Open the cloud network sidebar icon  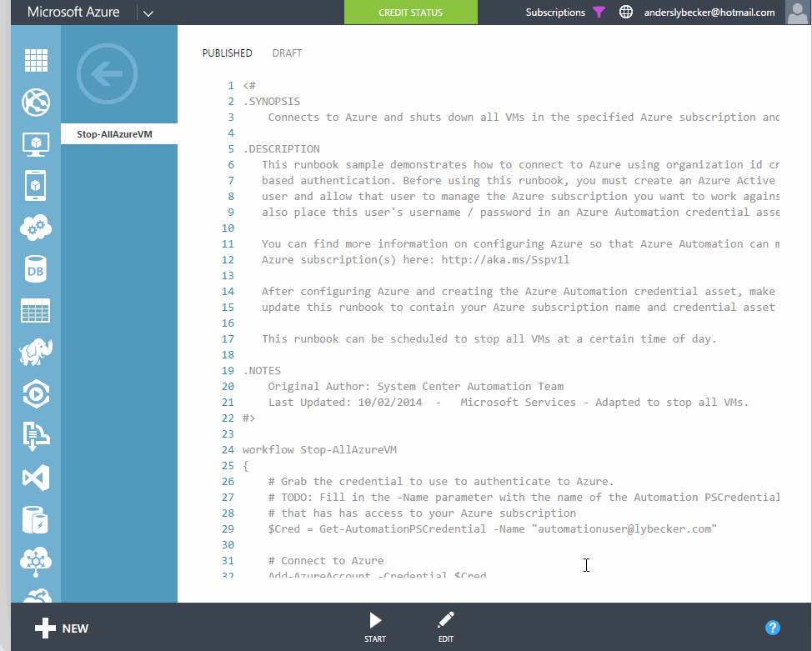pyautogui.click(x=36, y=562)
